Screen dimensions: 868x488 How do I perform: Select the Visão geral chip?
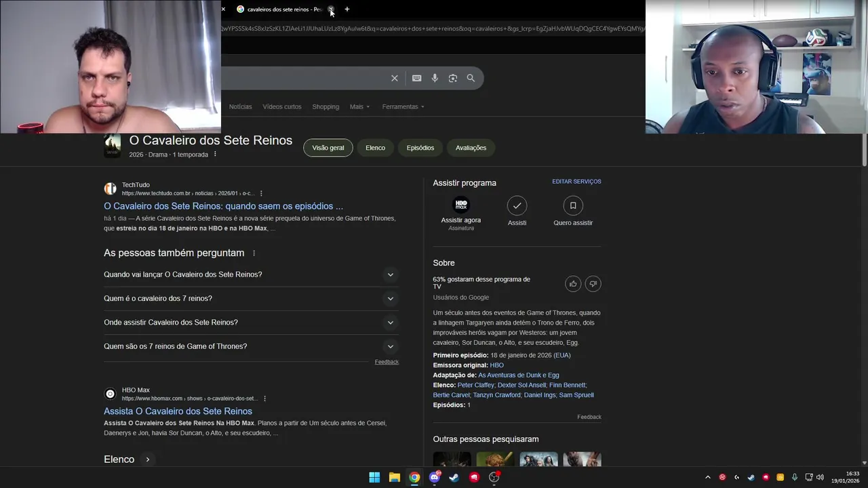tap(328, 148)
